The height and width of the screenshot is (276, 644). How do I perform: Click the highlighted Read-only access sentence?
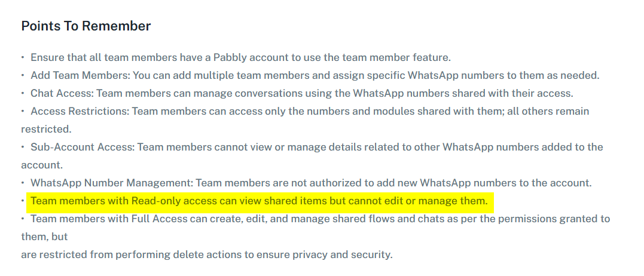pos(259,201)
